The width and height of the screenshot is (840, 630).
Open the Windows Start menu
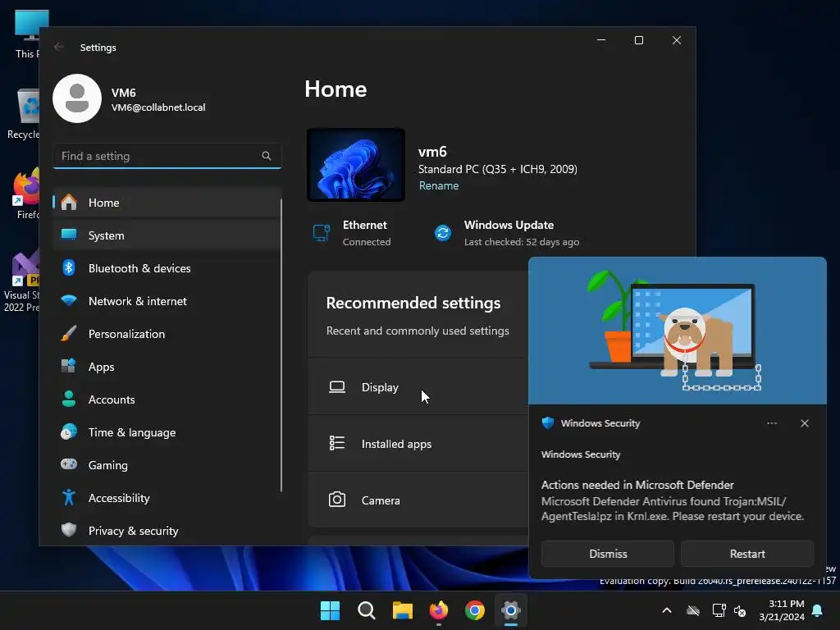point(330,610)
